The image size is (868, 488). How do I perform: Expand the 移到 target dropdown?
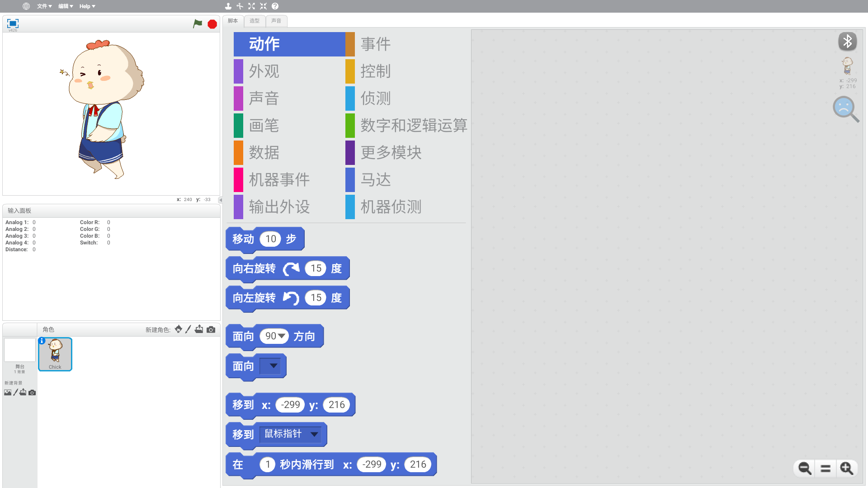point(315,434)
